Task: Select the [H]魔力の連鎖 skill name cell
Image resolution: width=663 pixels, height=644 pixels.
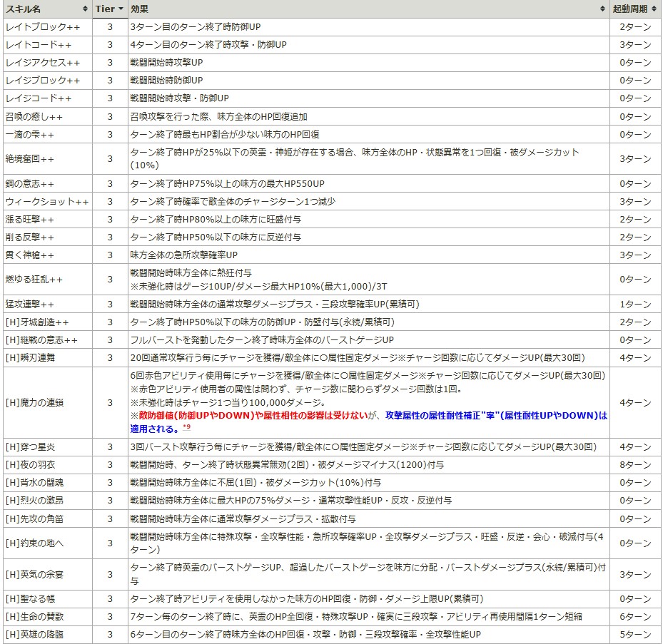Action: [34, 403]
